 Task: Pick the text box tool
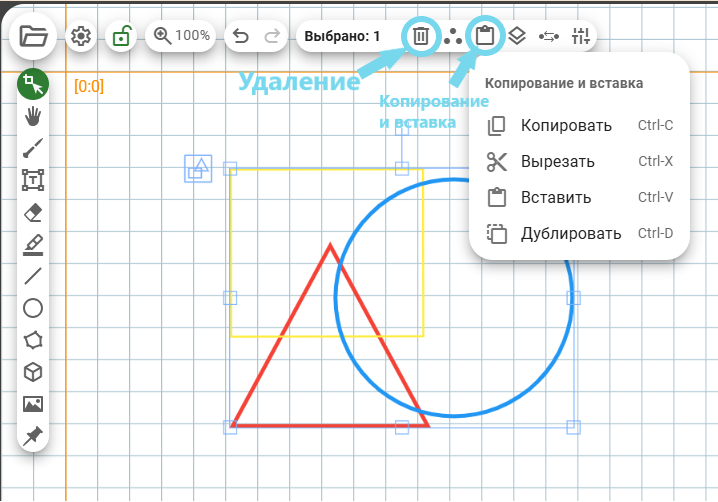click(33, 180)
